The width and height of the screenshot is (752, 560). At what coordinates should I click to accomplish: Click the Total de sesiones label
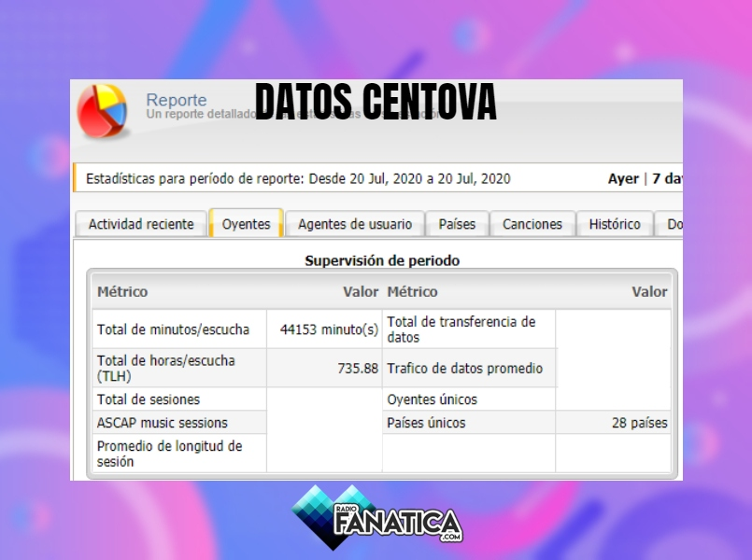pyautogui.click(x=149, y=399)
